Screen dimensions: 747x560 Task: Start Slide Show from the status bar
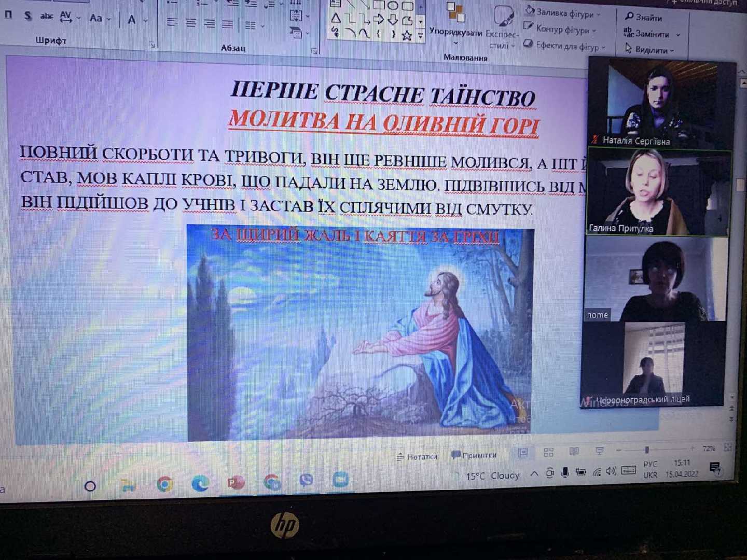(600, 451)
